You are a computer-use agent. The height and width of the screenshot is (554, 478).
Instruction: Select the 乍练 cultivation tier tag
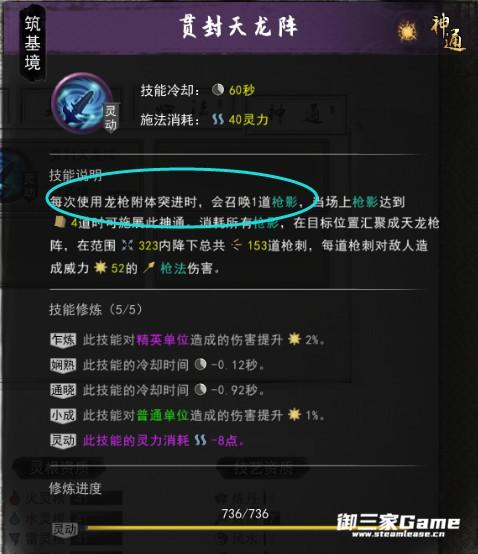tap(63, 340)
